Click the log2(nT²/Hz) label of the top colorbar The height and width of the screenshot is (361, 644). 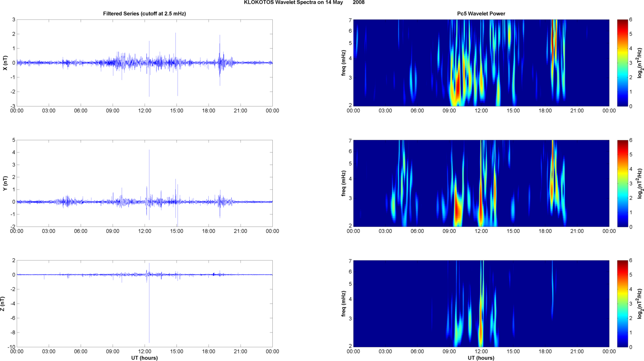point(640,63)
